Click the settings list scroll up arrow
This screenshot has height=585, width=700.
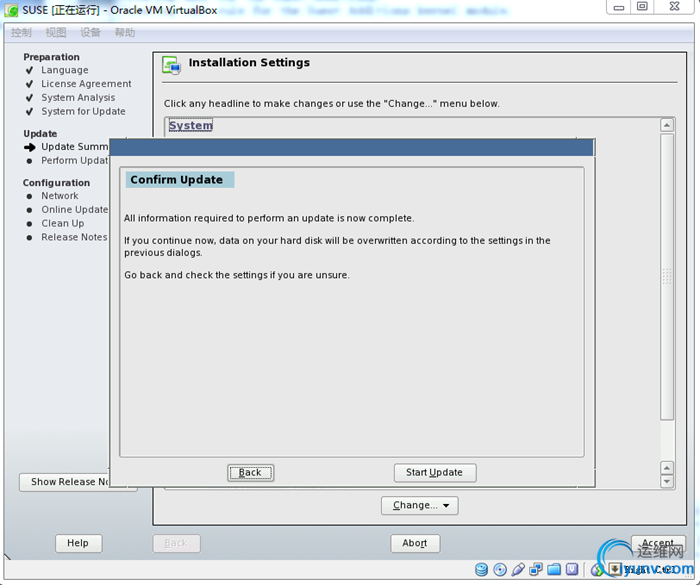pyautogui.click(x=667, y=125)
